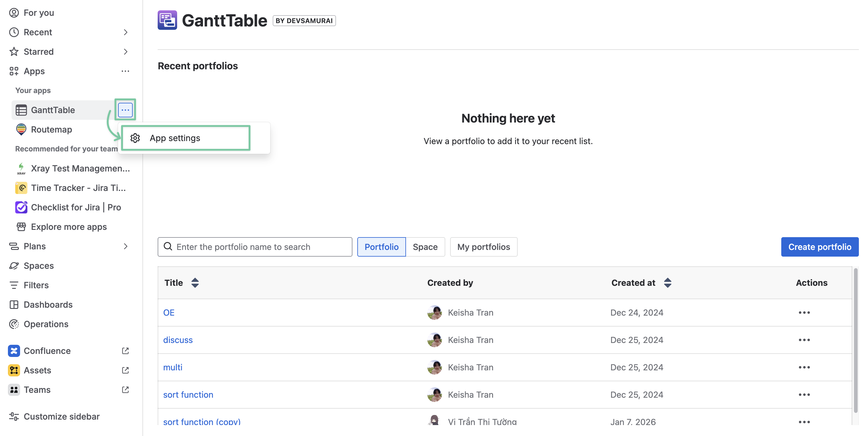Click BY DEVSAMURAI badge
The height and width of the screenshot is (436, 868).
tap(304, 21)
